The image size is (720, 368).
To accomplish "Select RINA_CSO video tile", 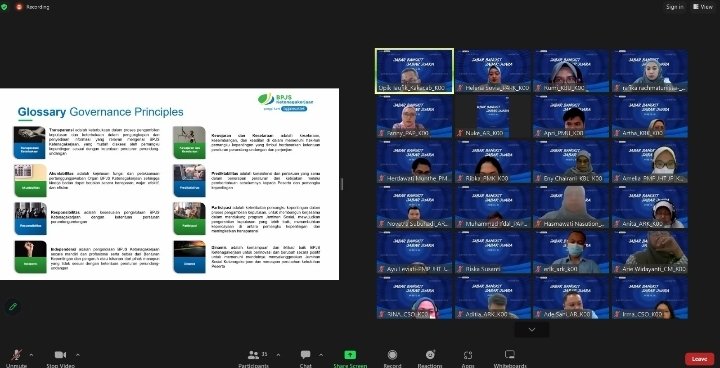I will [414, 297].
